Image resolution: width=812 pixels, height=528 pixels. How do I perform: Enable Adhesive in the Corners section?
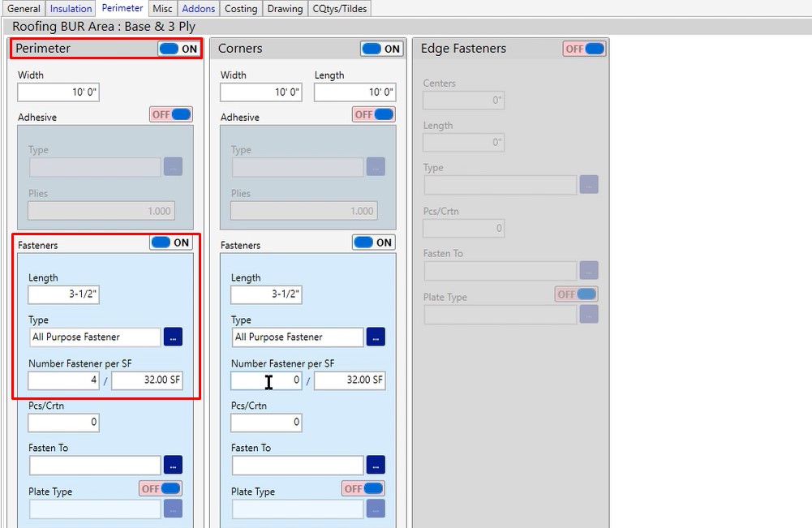tap(373, 114)
